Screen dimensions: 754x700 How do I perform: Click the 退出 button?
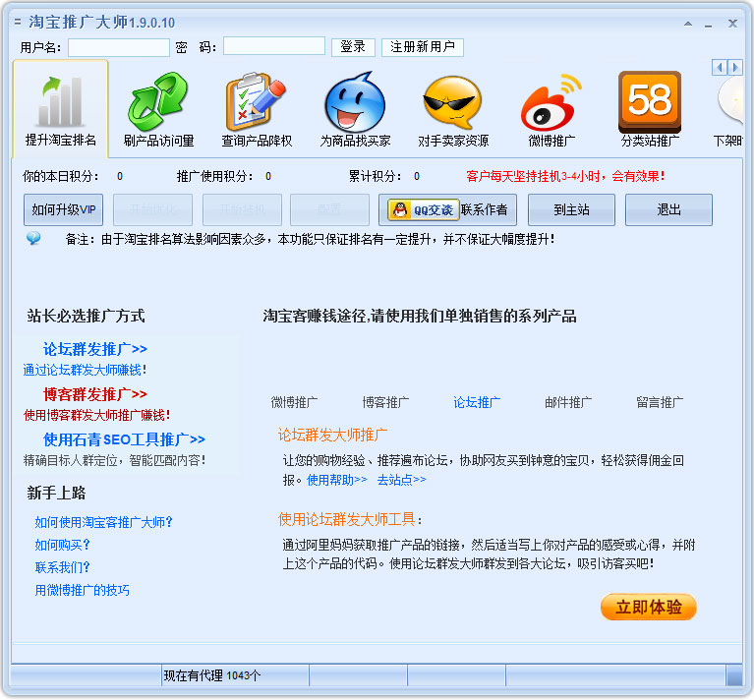(x=668, y=210)
